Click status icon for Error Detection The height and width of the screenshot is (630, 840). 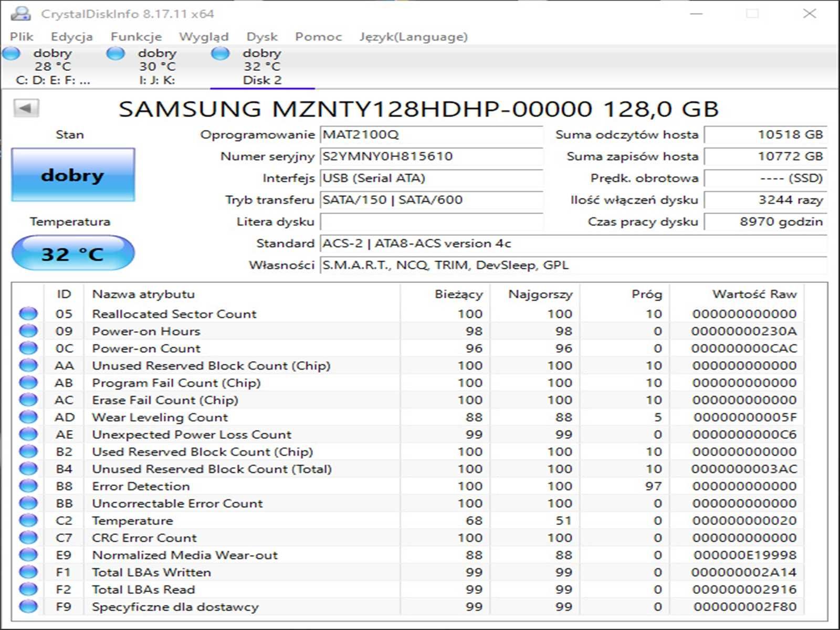[28, 486]
